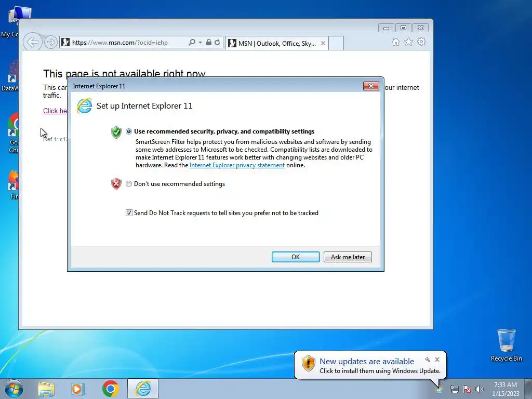
Task: Open a new blank tab
Action: pyautogui.click(x=336, y=44)
